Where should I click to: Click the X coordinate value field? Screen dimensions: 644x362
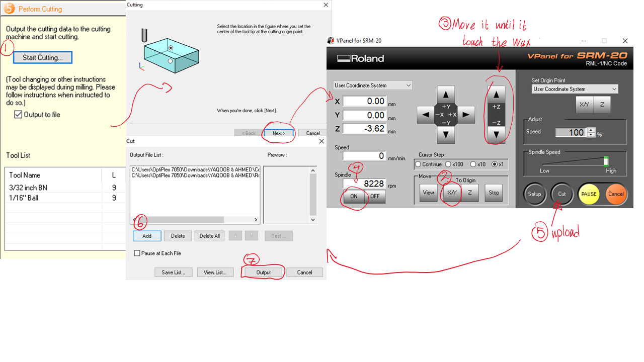pyautogui.click(x=364, y=101)
